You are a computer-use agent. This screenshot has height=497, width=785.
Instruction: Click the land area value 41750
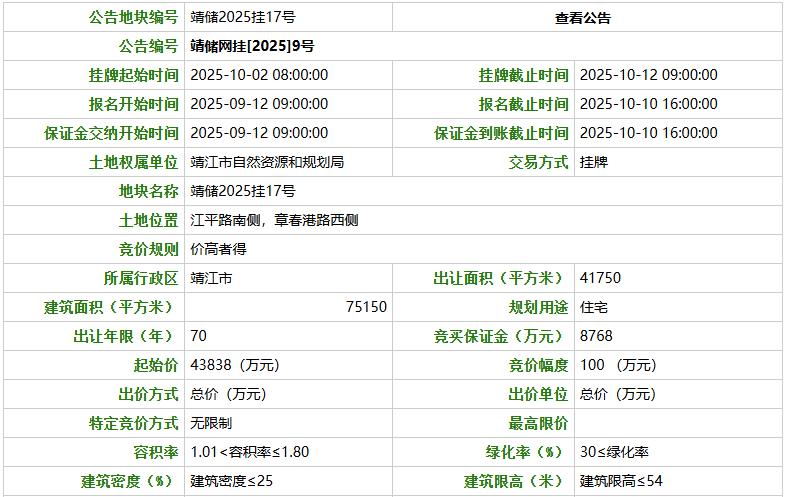(600, 278)
